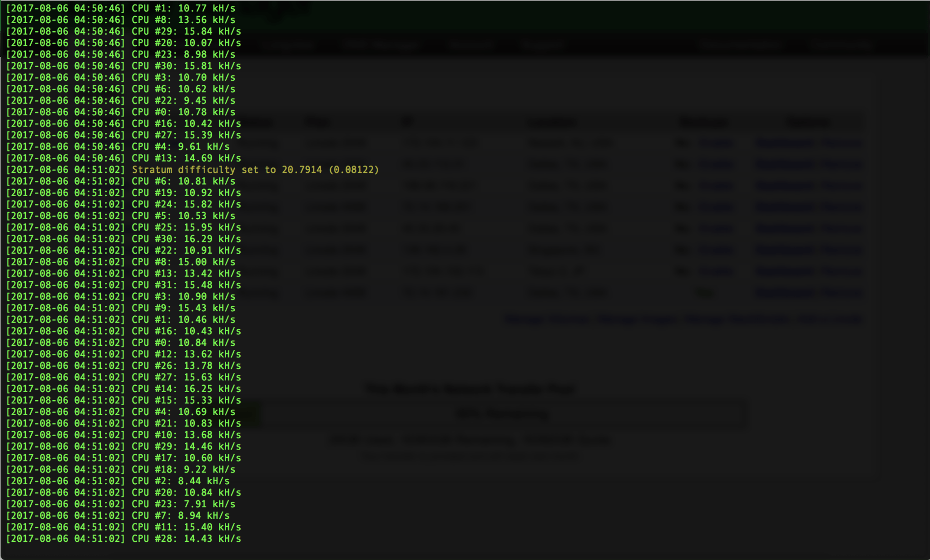This screenshot has width=930, height=560.
Task: Click the 'CPU #16: 10.43 kH/s' entry
Action: coord(123,331)
